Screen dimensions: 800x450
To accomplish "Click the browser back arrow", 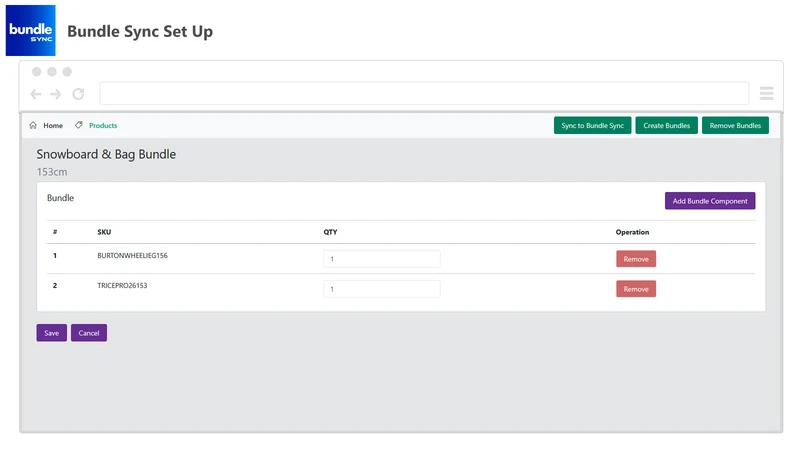I will click(36, 94).
